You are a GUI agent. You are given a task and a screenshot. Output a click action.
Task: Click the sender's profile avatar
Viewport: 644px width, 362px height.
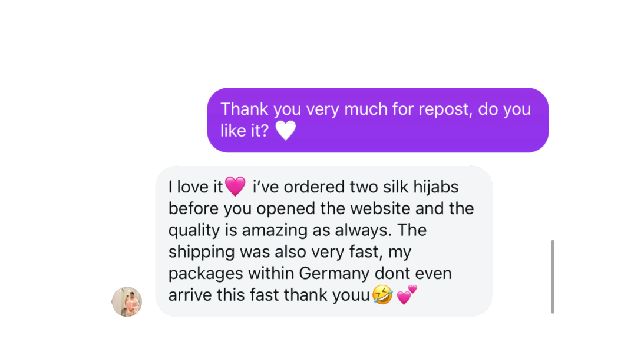(x=127, y=301)
